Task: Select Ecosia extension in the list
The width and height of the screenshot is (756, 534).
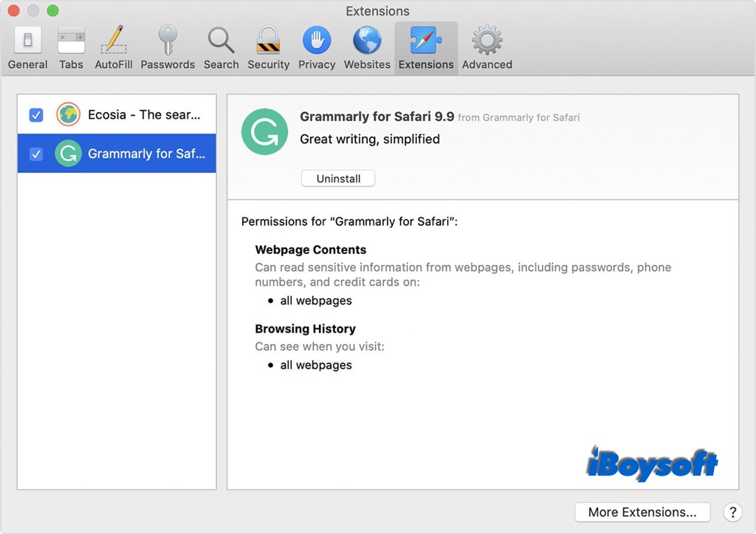Action: pos(144,114)
